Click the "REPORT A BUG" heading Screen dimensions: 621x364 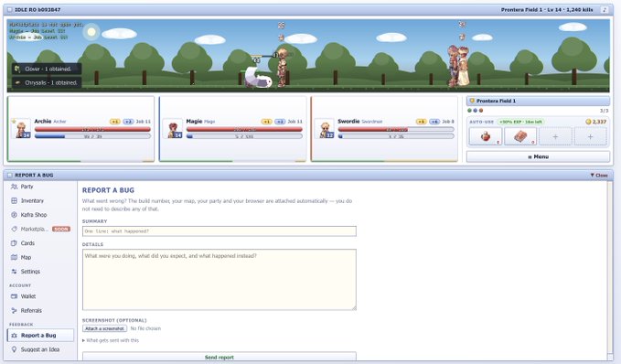(108, 190)
